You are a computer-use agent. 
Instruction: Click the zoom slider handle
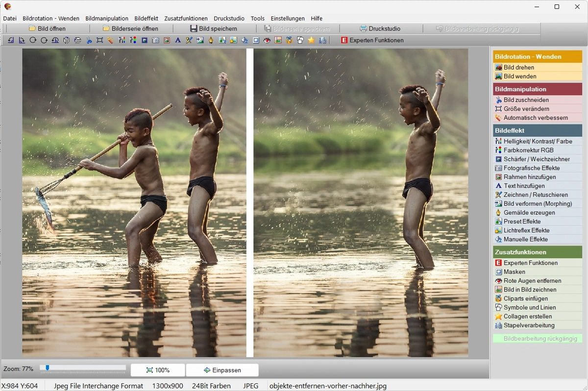(47, 367)
